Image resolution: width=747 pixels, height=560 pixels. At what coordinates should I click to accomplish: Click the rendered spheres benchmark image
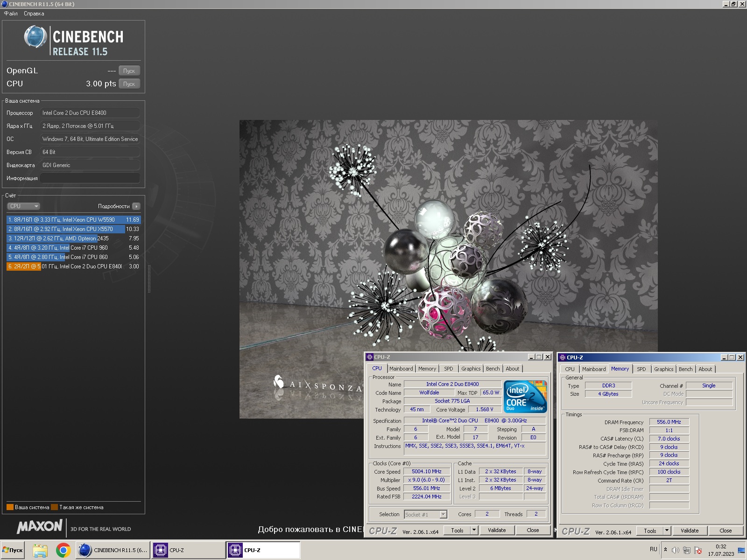tap(448, 269)
